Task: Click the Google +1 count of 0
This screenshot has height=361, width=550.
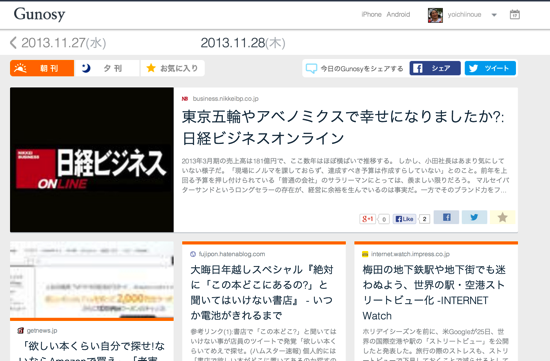Action: (x=384, y=219)
